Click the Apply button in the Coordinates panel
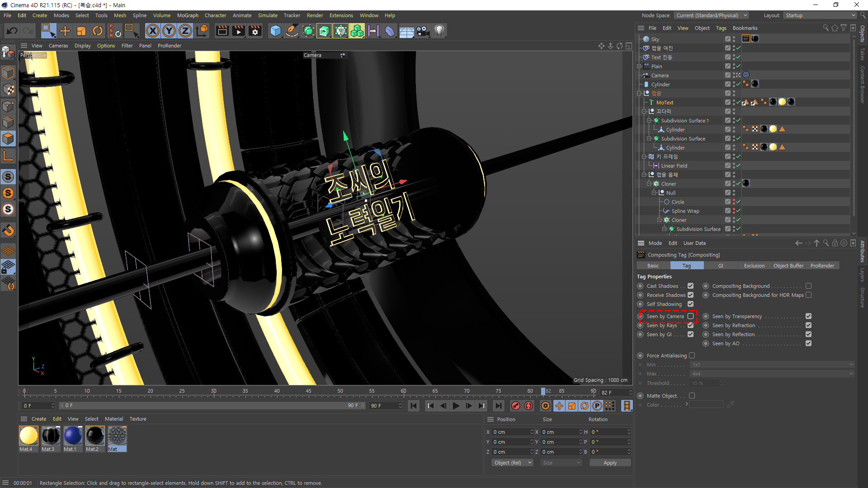 tap(610, 463)
